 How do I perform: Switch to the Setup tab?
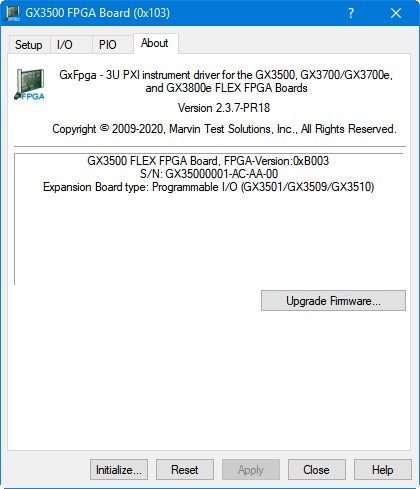tap(29, 45)
